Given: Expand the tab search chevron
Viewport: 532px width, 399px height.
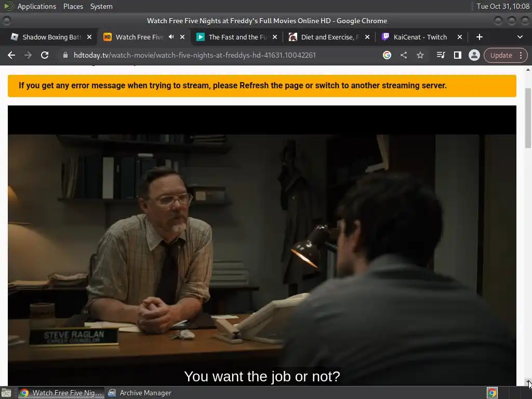Looking at the screenshot, I should [520, 37].
